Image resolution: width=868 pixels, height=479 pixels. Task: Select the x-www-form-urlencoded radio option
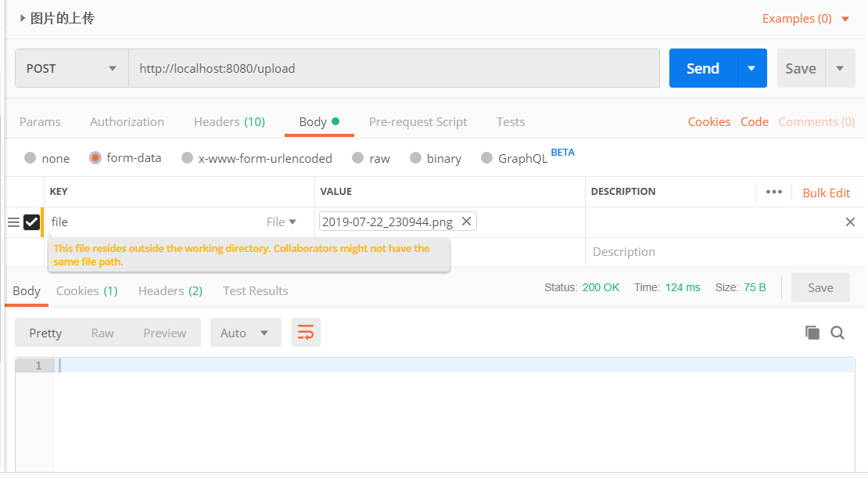pyautogui.click(x=187, y=158)
